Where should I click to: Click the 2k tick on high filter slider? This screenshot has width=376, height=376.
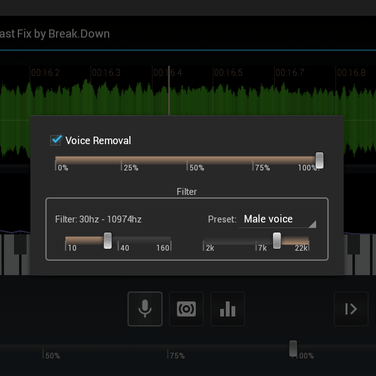[209, 248]
